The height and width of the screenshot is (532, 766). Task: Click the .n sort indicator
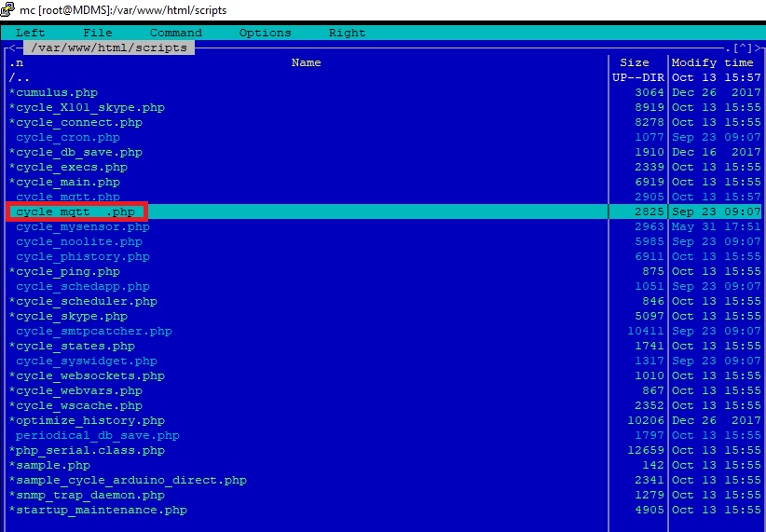[x=16, y=62]
